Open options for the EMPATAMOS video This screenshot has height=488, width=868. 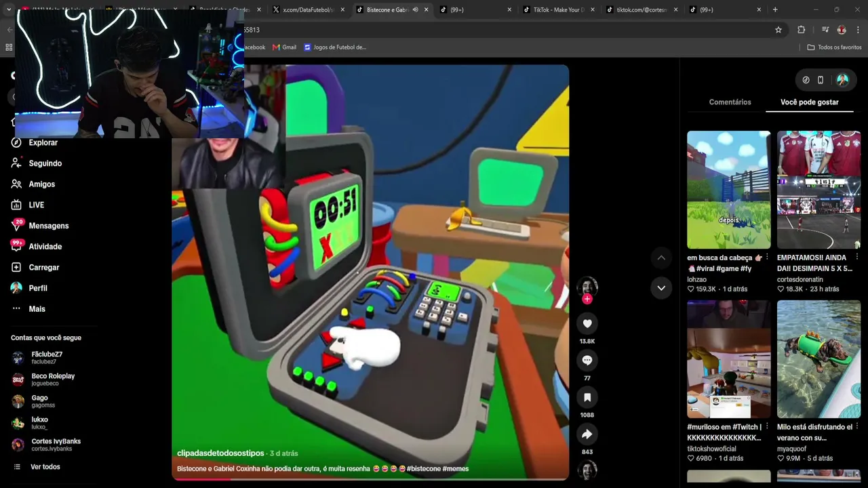pyautogui.click(x=857, y=258)
